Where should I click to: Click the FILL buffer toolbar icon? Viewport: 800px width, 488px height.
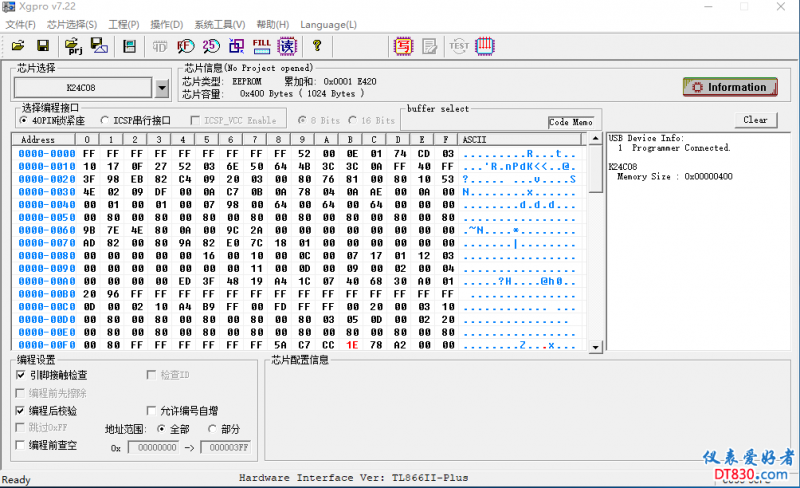(261, 45)
